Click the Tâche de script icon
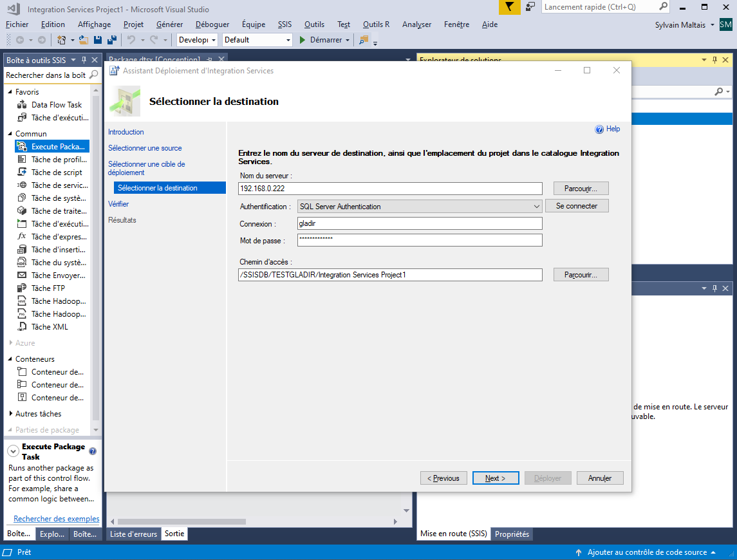Image resolution: width=737 pixels, height=560 pixels. click(22, 173)
